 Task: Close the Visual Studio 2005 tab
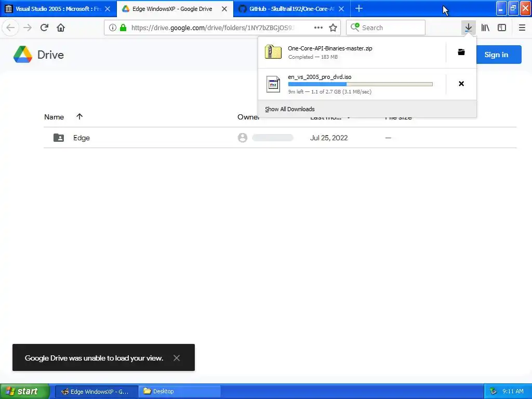pyautogui.click(x=108, y=9)
